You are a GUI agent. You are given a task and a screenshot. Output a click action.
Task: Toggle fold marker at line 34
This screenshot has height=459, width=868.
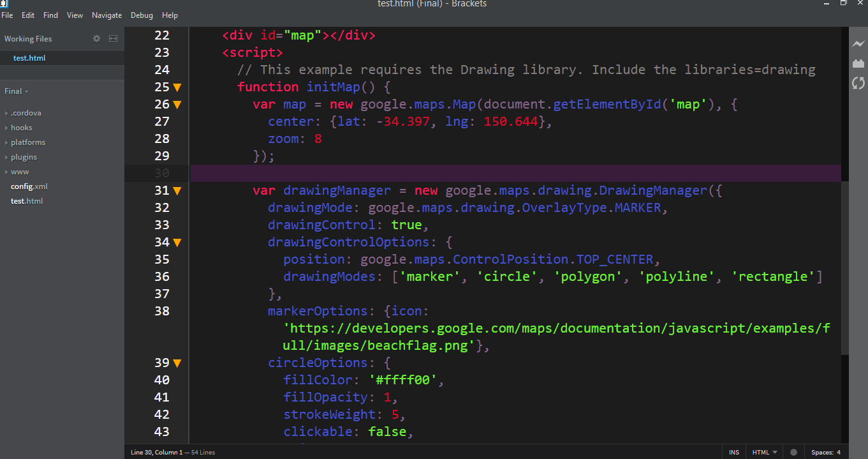177,242
